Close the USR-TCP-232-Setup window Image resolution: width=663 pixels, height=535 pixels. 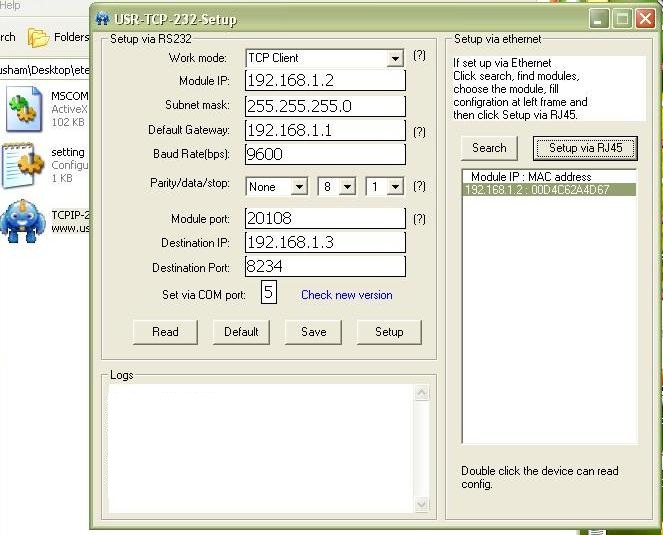(645, 19)
